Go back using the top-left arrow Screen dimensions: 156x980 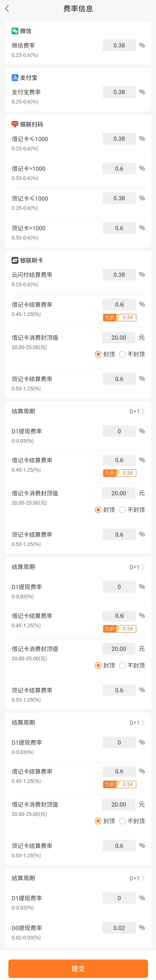pyautogui.click(x=7, y=8)
